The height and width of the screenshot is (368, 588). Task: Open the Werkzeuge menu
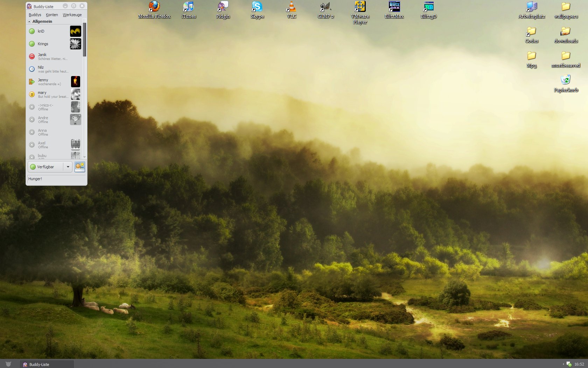(72, 15)
